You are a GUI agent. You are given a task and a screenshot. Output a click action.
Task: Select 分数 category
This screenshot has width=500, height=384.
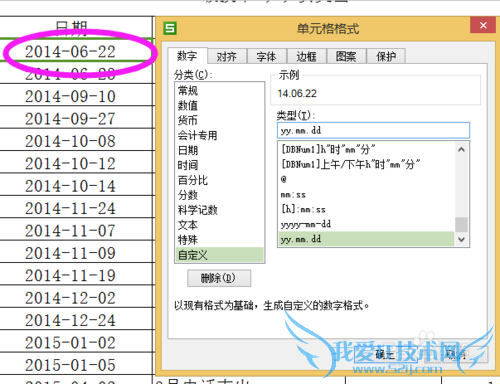(x=219, y=195)
